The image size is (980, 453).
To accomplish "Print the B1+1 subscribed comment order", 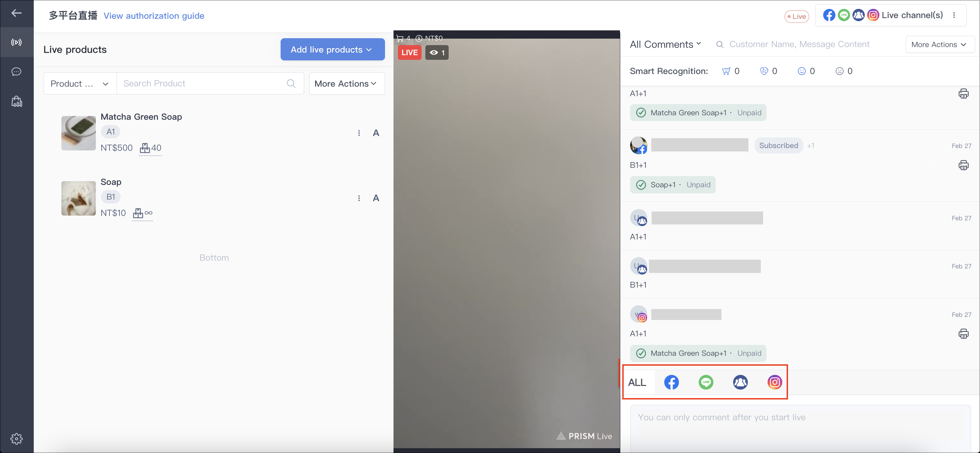I will pyautogui.click(x=963, y=165).
